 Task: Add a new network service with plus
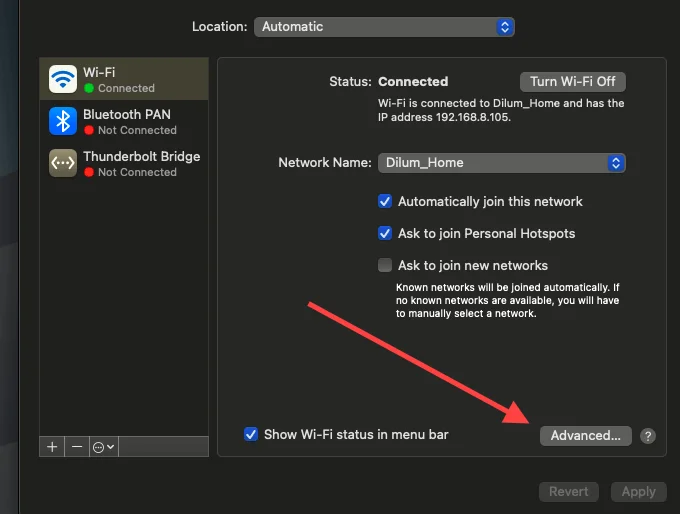52,447
